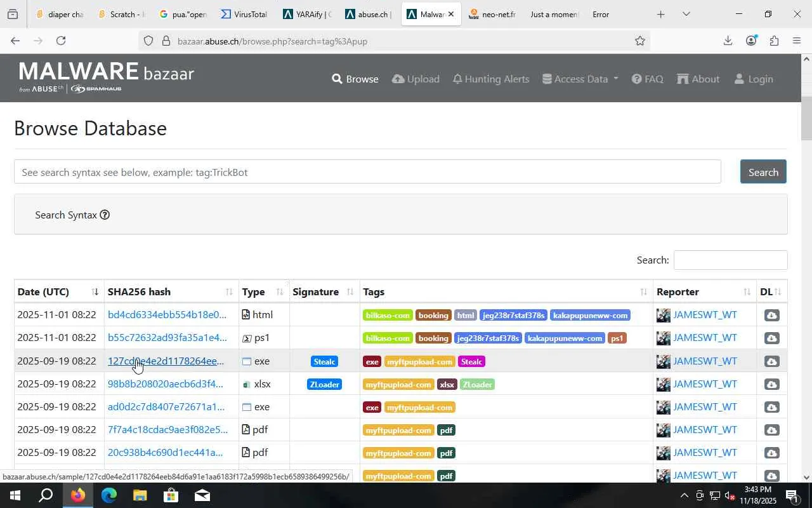812x508 pixels.
Task: Go back with the browser back arrow
Action: pos(15,41)
